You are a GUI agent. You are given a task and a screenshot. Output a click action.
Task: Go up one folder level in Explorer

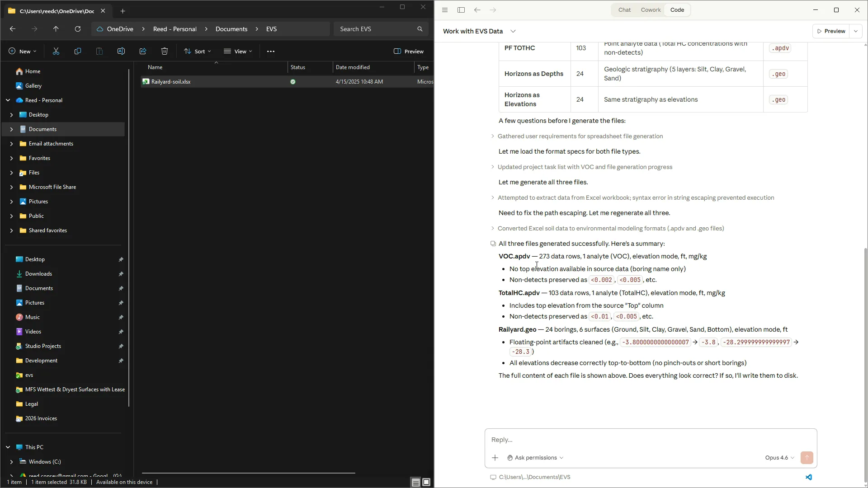[56, 29]
